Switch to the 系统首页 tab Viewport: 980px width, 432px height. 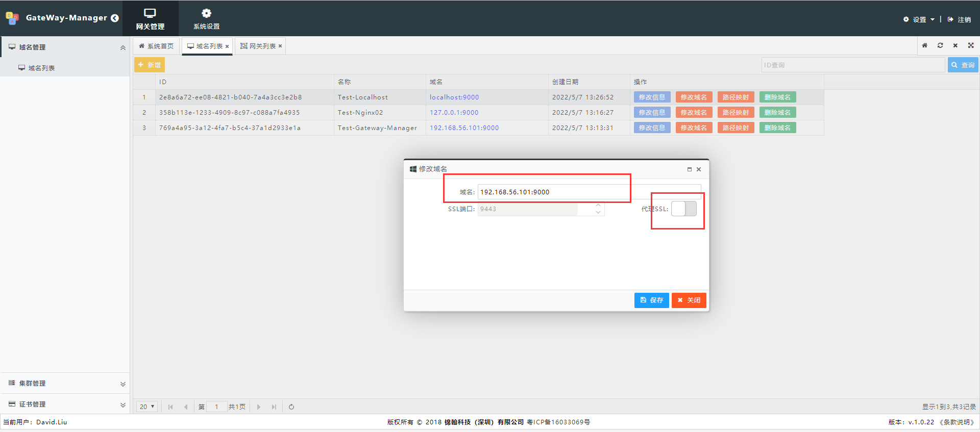156,46
